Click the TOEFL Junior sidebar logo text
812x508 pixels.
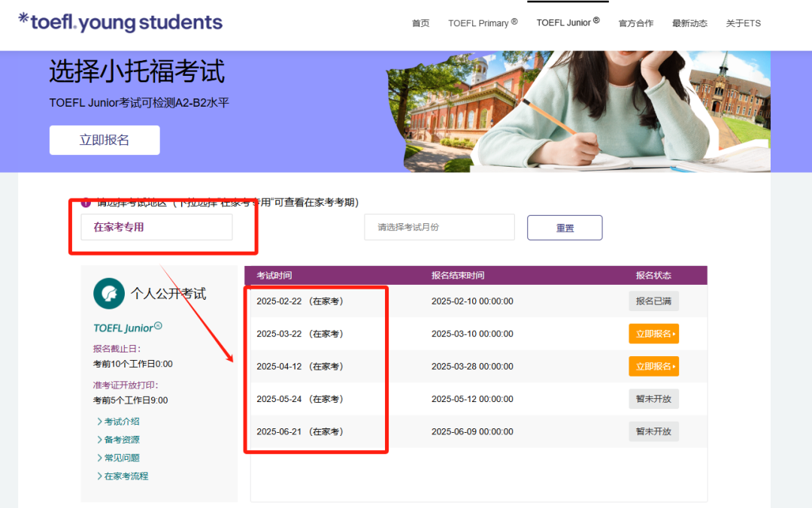tap(127, 328)
